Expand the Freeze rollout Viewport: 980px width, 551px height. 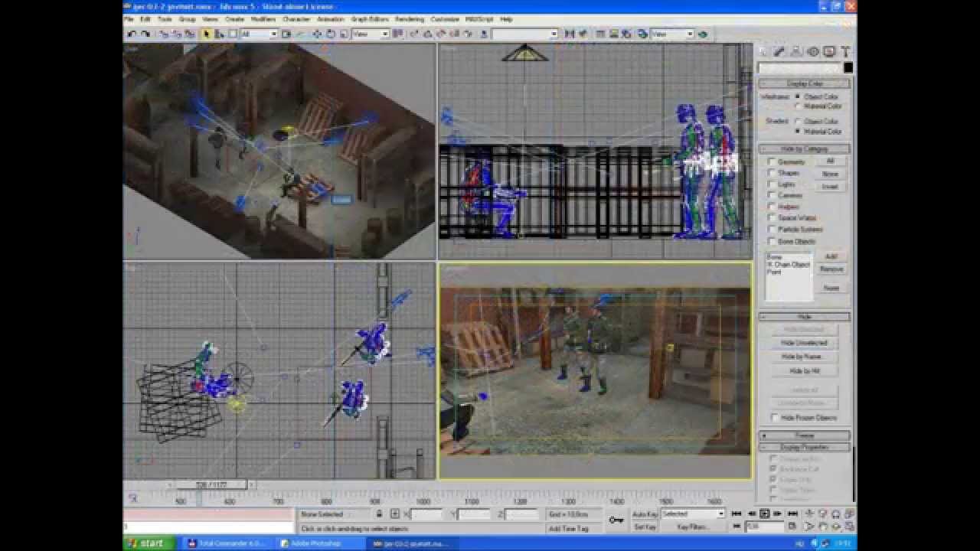click(805, 435)
